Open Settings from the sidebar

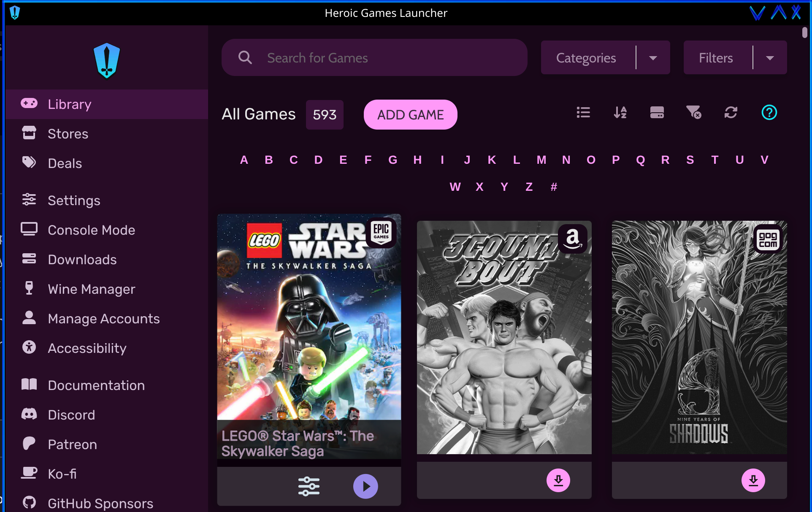click(107, 200)
